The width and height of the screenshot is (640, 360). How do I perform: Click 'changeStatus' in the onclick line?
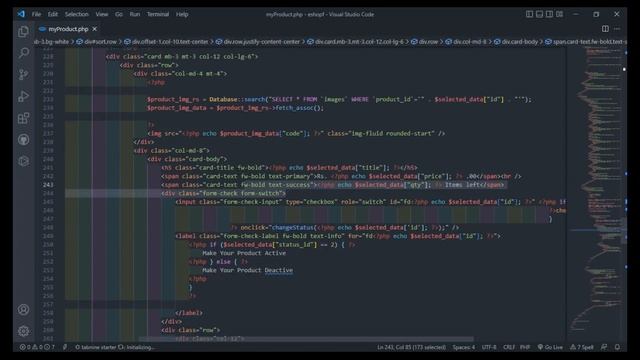(x=294, y=227)
